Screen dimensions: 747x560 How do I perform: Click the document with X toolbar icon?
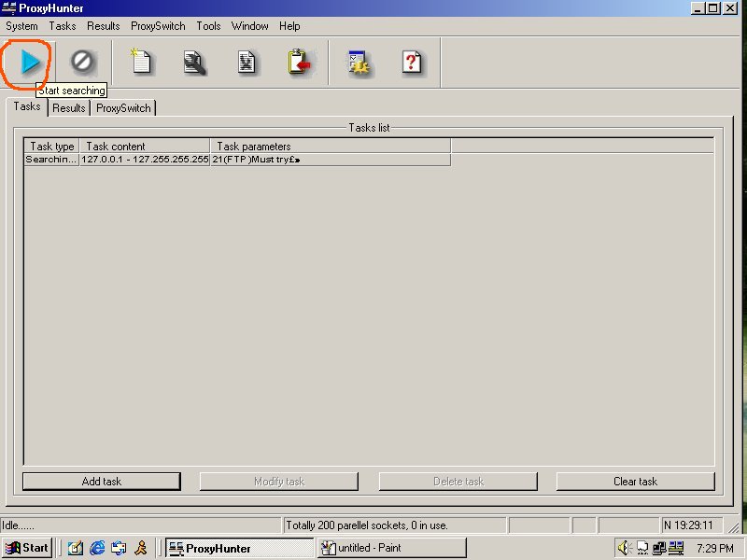(x=247, y=63)
